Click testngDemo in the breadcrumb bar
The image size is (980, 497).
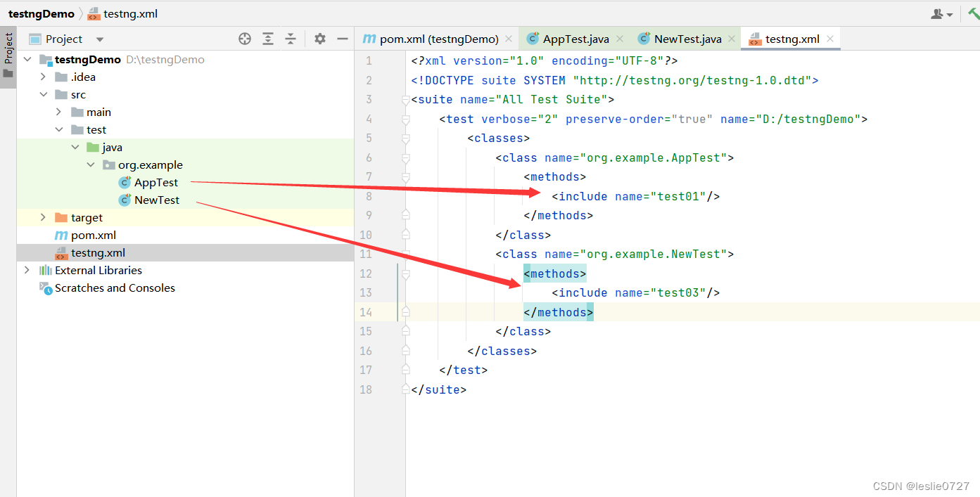[42, 14]
